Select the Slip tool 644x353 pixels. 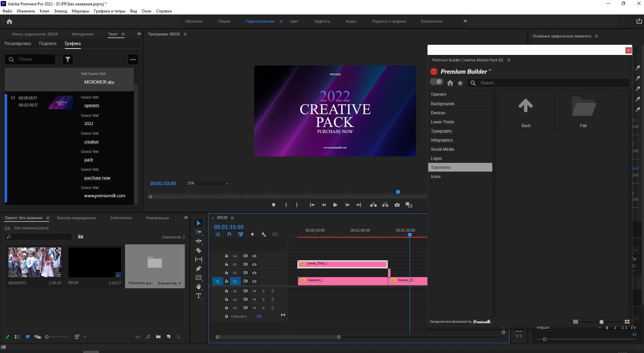[199, 259]
